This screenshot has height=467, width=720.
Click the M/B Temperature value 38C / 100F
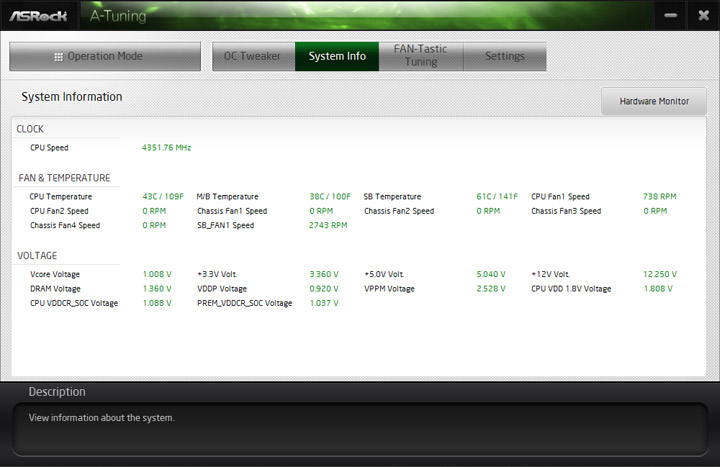(330, 197)
